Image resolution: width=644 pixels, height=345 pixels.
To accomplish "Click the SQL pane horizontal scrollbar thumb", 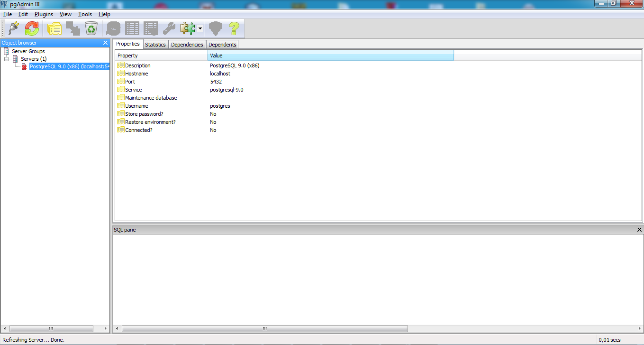I will [265, 328].
